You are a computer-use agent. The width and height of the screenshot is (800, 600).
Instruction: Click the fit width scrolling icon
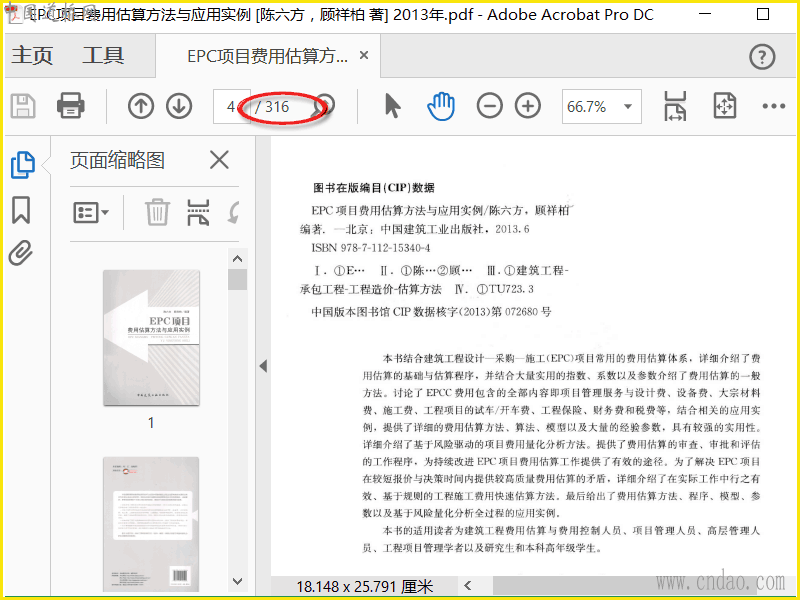[675, 106]
